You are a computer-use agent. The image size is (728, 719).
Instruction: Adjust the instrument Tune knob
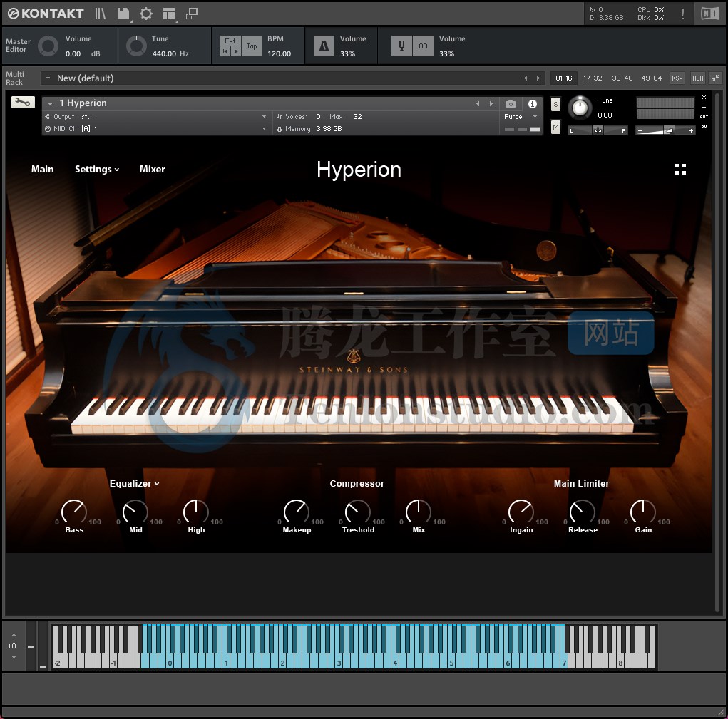click(x=580, y=108)
